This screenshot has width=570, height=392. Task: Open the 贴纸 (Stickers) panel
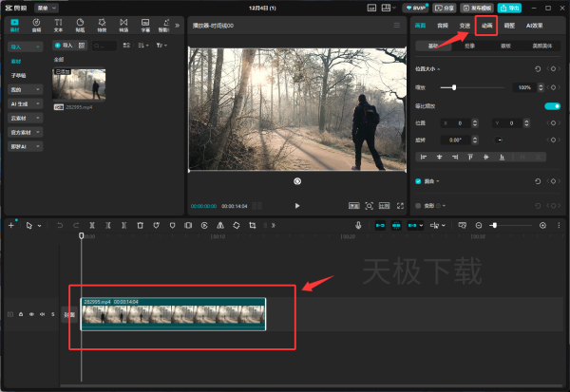pyautogui.click(x=80, y=25)
